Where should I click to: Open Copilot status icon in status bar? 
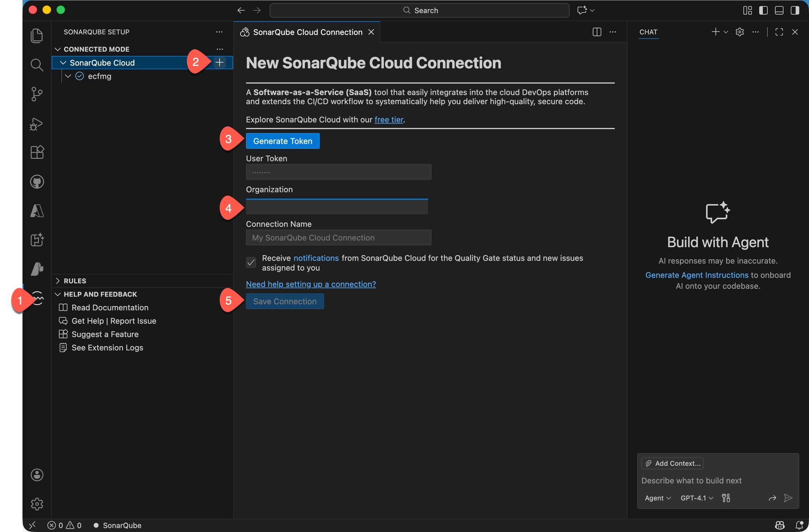point(780,525)
